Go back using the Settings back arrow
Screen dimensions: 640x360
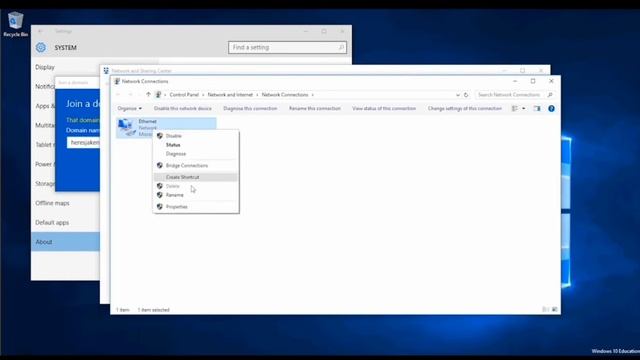pos(40,31)
